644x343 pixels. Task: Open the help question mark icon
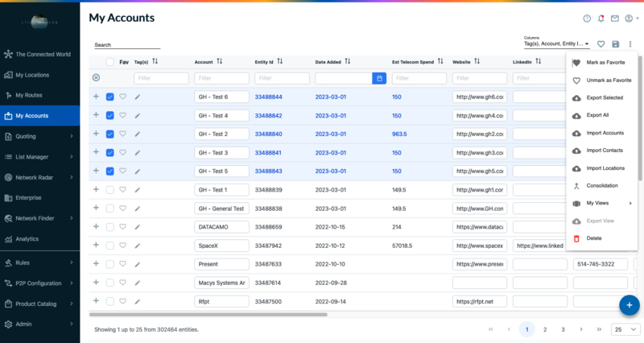click(587, 19)
